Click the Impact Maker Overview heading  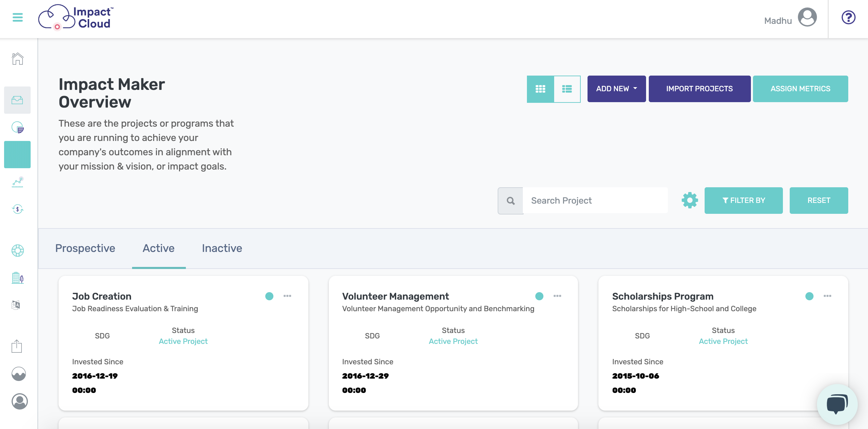(x=112, y=93)
